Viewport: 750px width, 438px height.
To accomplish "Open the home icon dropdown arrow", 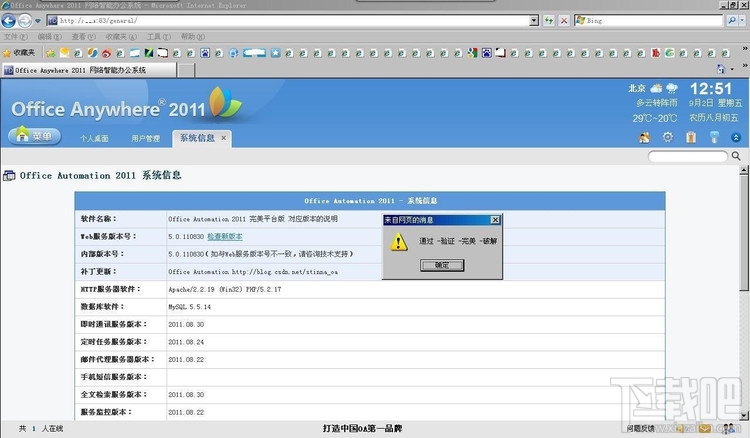I will coord(732,69).
